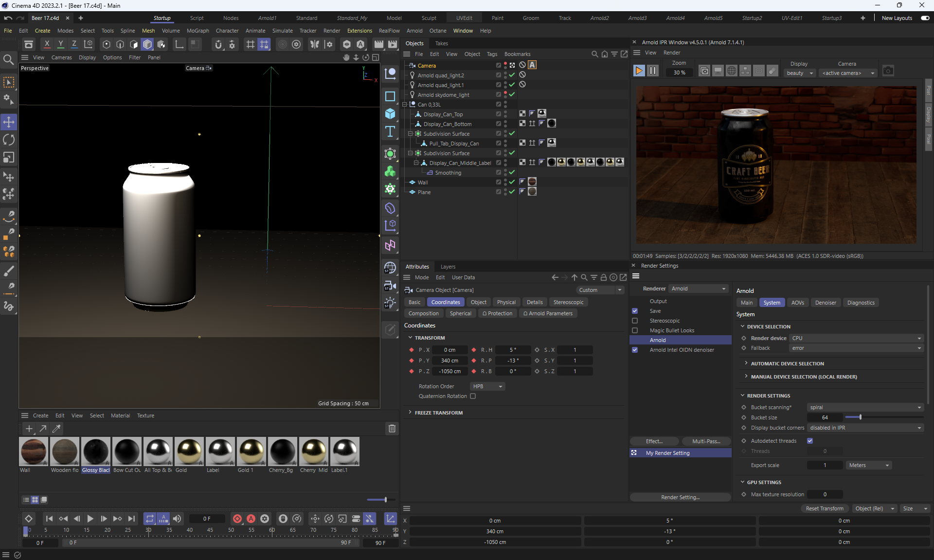The width and height of the screenshot is (934, 560).
Task: Adjust the Bucket size slider
Action: coord(860,417)
